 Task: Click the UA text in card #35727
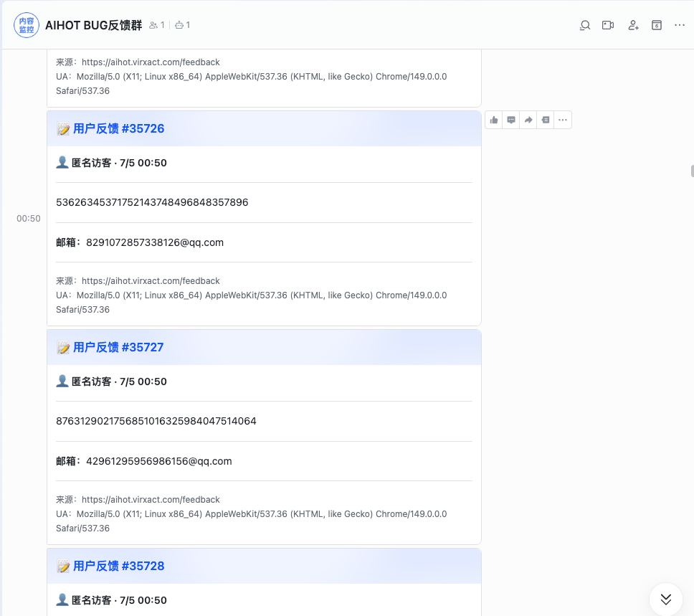pyautogui.click(x=252, y=521)
